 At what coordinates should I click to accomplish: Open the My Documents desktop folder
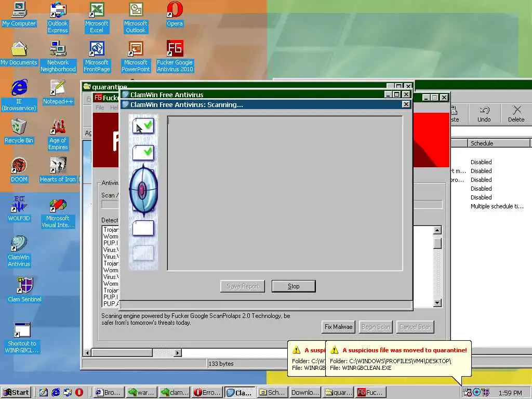pos(19,54)
